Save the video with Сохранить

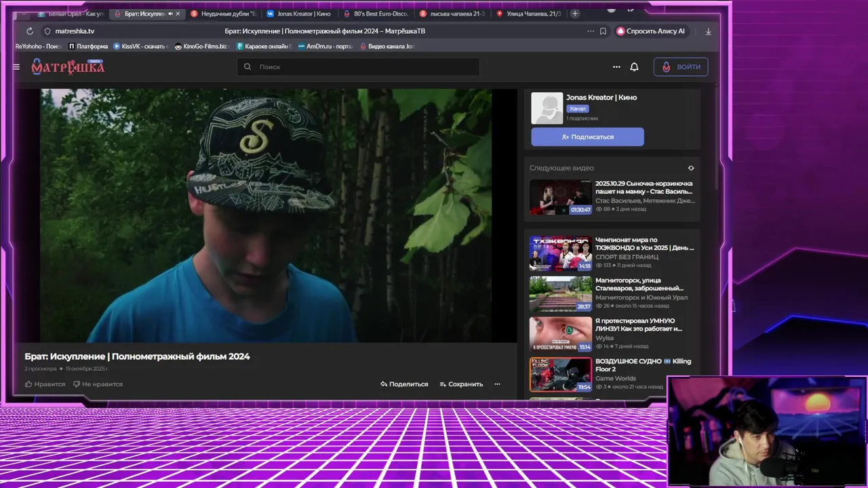(x=461, y=384)
